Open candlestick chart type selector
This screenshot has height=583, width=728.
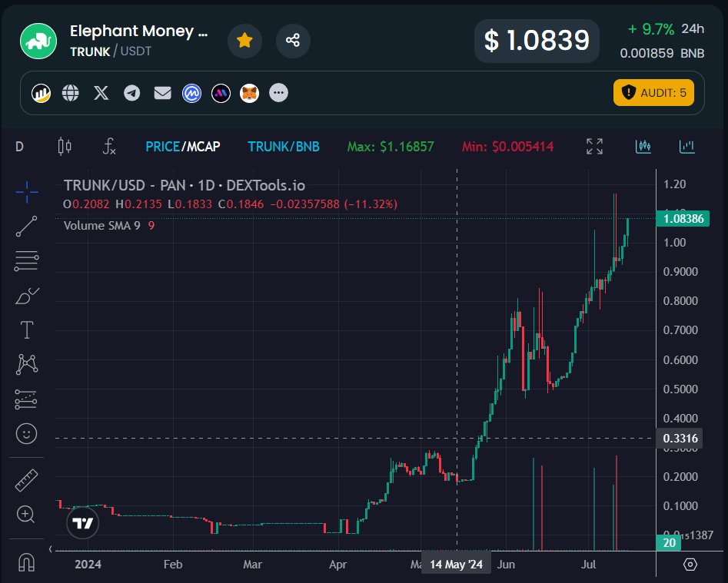(x=65, y=147)
